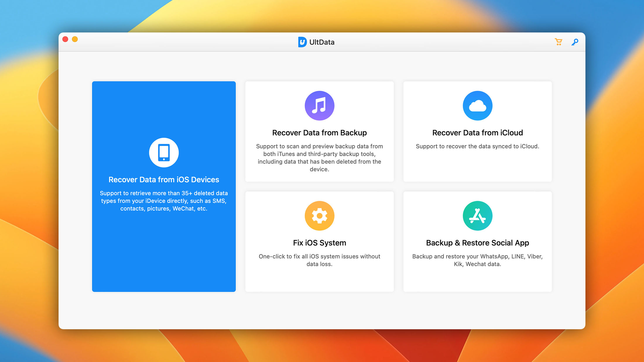
Task: Open Fix iOS System heading
Action: [x=319, y=243]
